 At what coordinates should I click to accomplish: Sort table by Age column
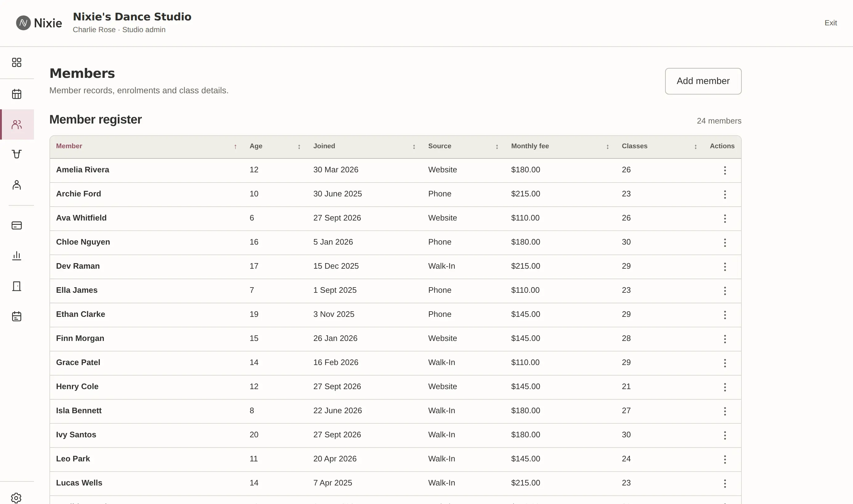coord(275,146)
